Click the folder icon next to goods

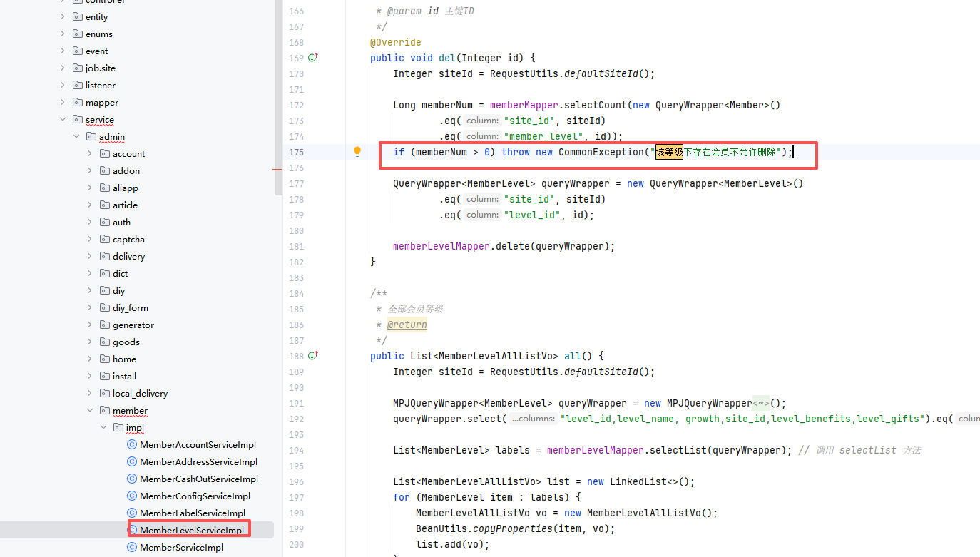click(105, 342)
